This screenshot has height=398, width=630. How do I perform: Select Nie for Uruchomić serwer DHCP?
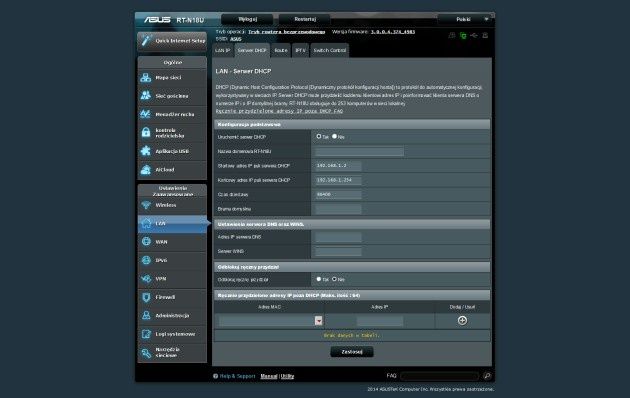335,137
